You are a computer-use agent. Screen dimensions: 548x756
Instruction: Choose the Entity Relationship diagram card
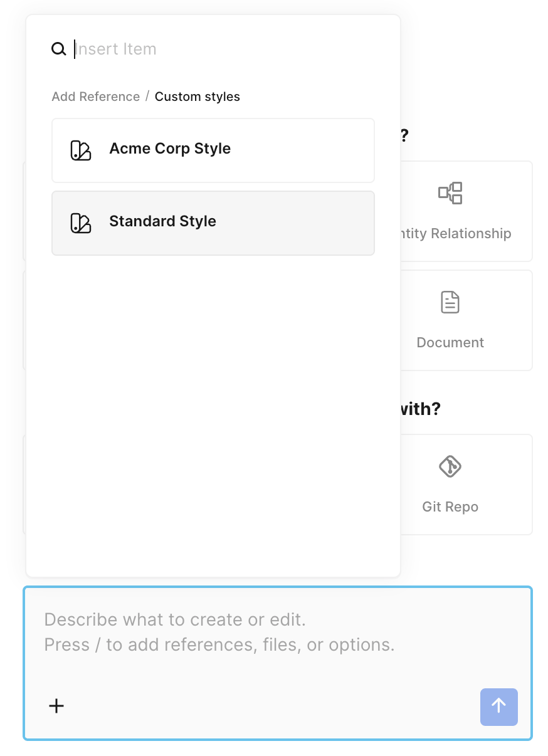466,211
